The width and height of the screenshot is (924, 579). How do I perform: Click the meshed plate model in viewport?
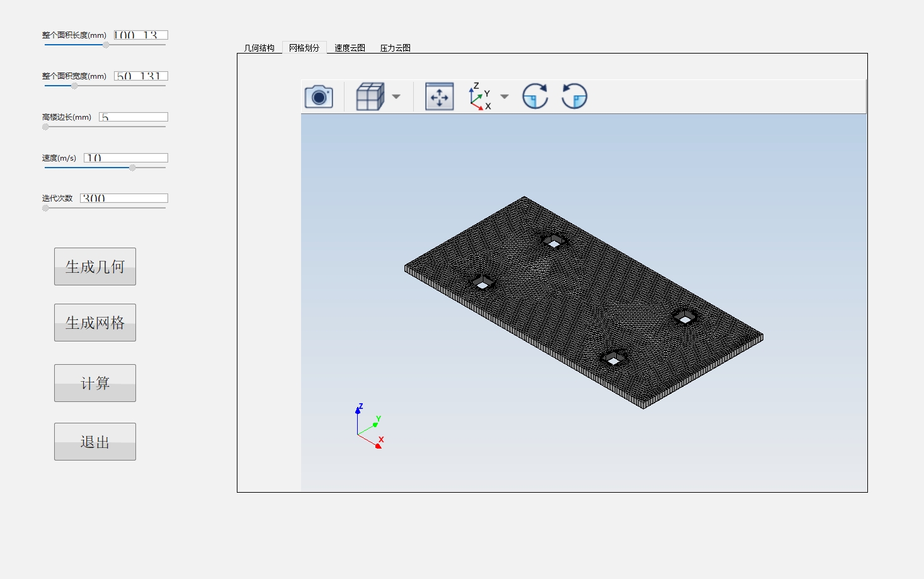click(584, 302)
